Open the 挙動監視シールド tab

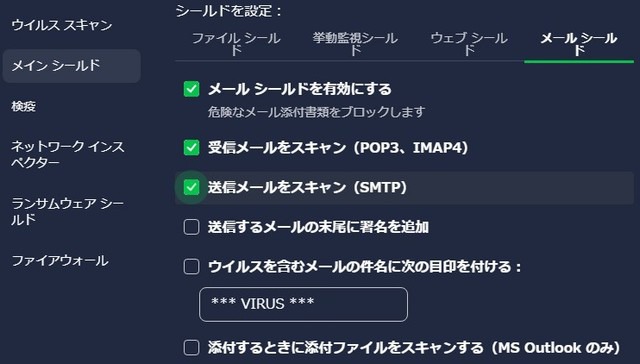point(355,44)
